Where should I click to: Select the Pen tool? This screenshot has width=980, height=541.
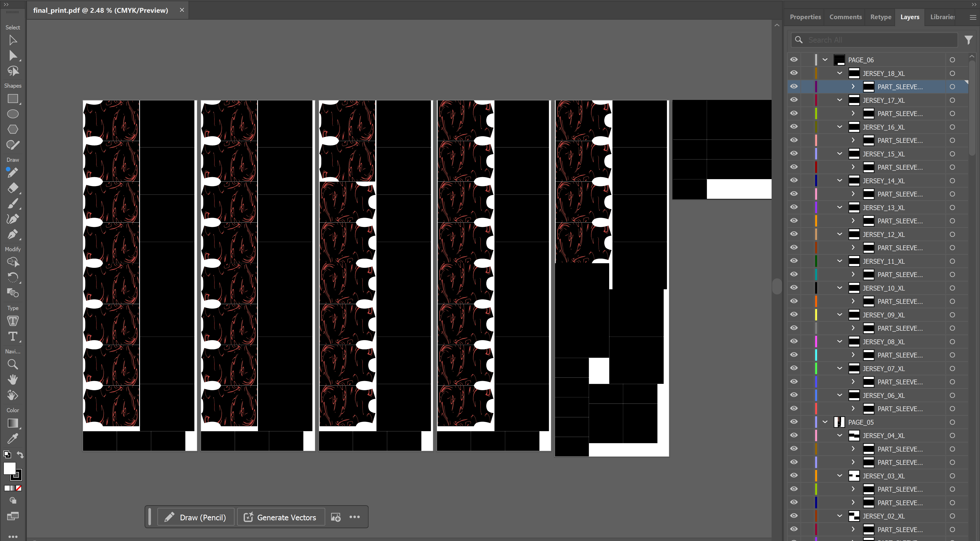[x=13, y=235]
